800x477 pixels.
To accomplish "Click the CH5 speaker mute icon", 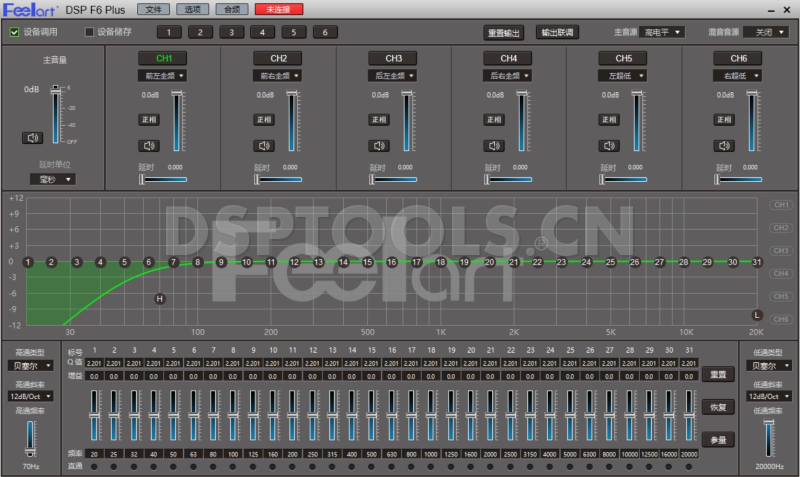I will pos(611,145).
